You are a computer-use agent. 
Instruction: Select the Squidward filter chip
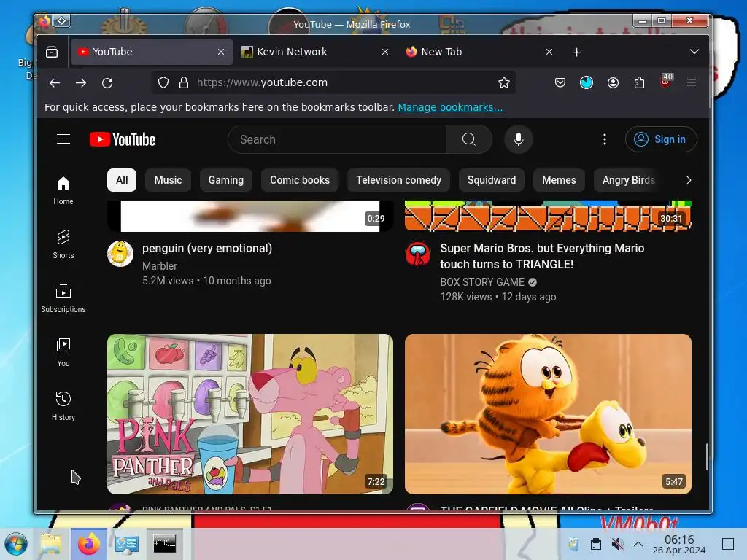click(x=492, y=180)
